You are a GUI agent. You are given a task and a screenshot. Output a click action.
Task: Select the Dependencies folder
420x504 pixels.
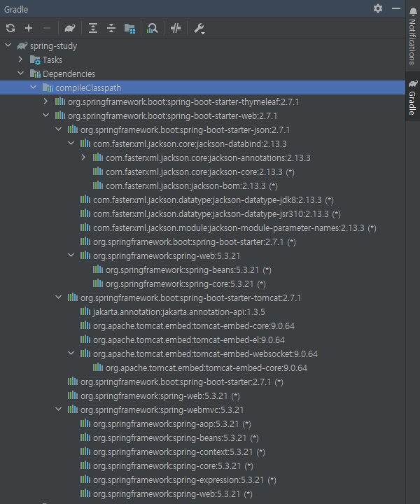pyautogui.click(x=202, y=73)
